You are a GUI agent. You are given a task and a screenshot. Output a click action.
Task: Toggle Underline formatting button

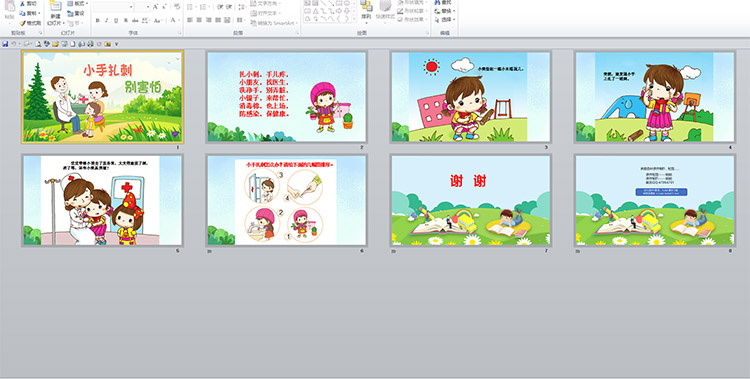click(x=116, y=20)
